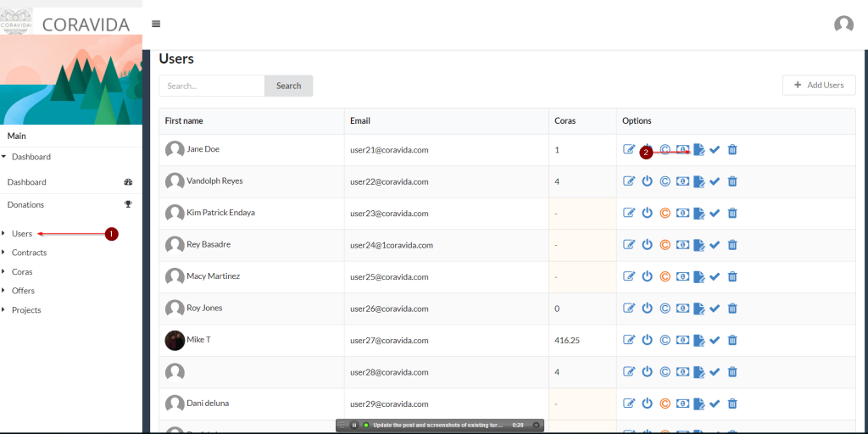Viewport: 868px width, 434px height.
Task: Open Donations in the sidebar
Action: point(25,204)
